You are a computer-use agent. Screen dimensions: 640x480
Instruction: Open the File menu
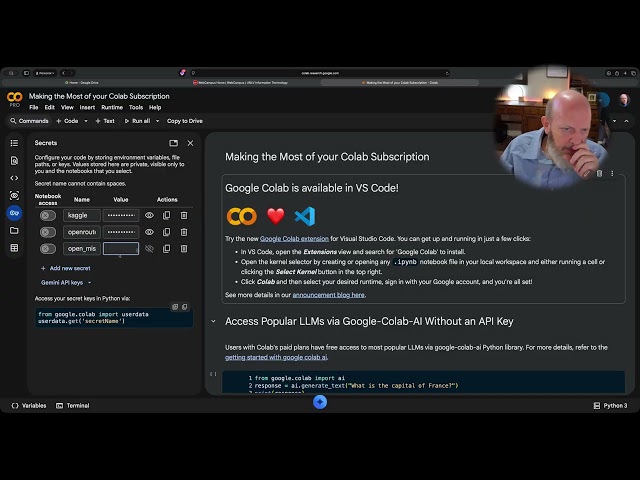click(x=34, y=107)
